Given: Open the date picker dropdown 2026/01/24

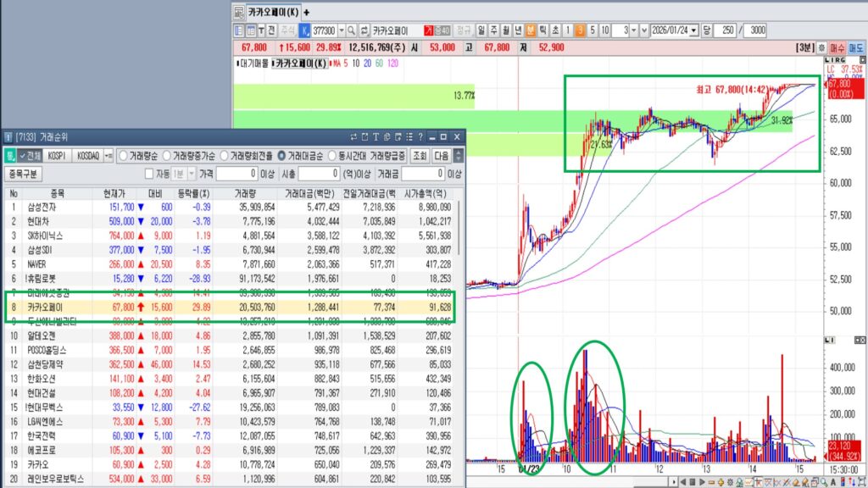Looking at the screenshot, I should [695, 30].
